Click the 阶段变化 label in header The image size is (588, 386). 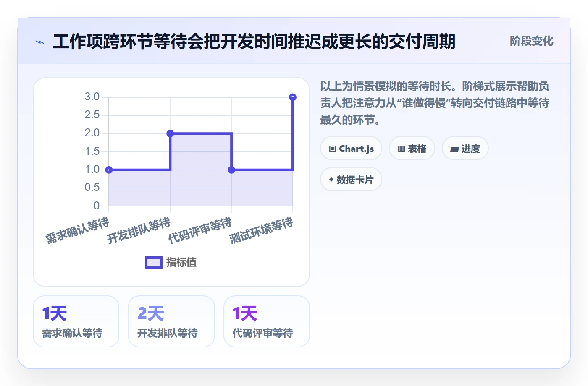tap(531, 41)
